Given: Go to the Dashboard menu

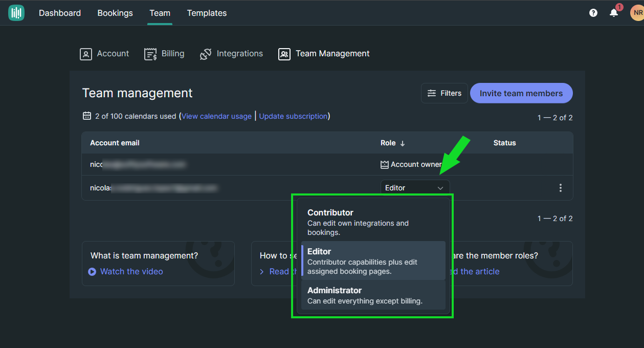Looking at the screenshot, I should tap(60, 13).
